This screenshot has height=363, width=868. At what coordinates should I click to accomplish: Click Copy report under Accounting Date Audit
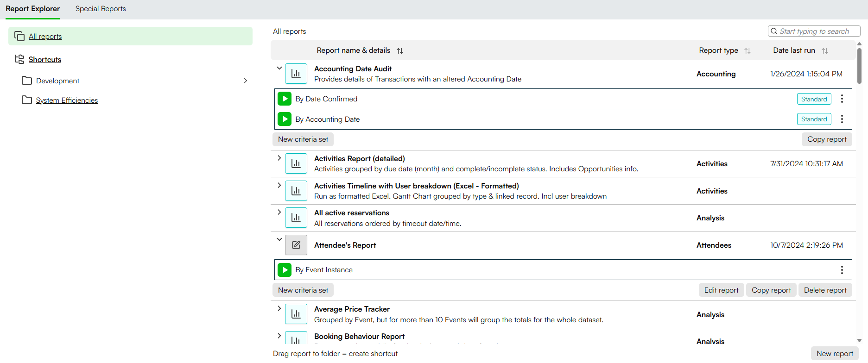827,139
